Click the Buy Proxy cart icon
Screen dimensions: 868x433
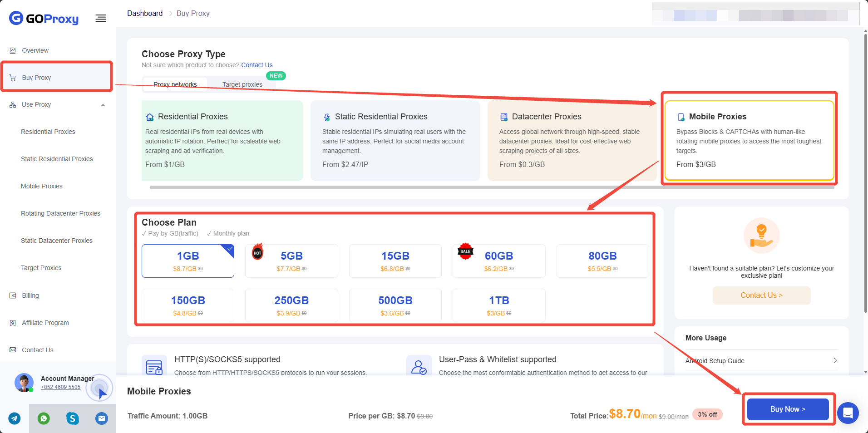(13, 78)
